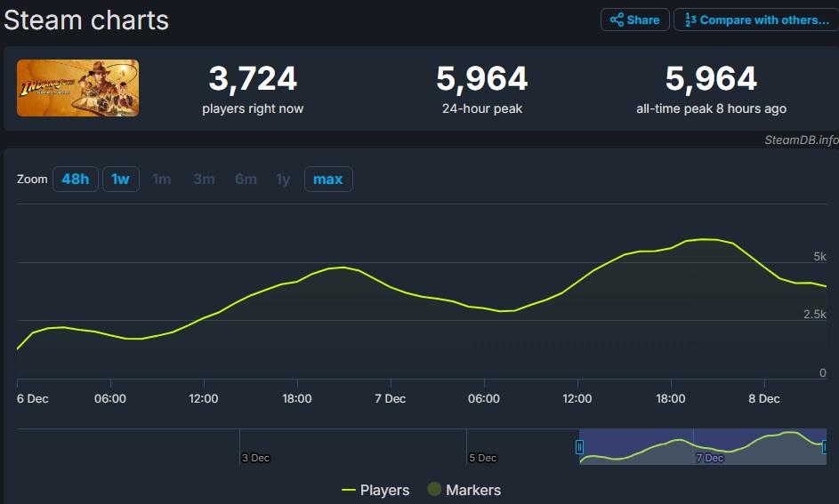Screen dimensions: 839x504
Task: Click the SteamDB.info credit link
Action: (x=801, y=140)
